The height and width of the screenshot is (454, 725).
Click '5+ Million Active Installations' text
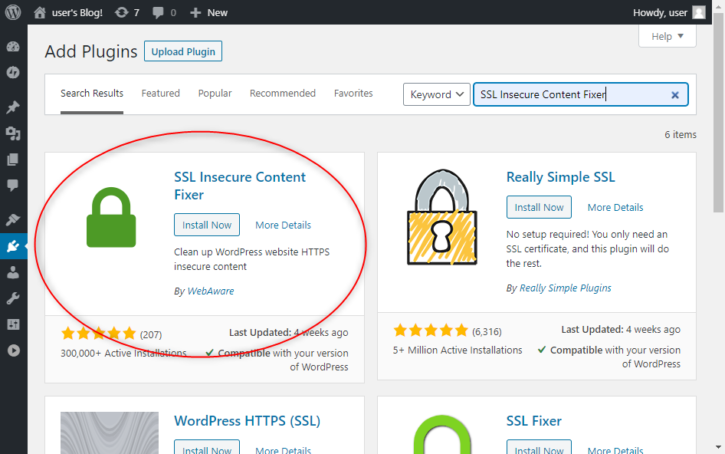click(x=457, y=350)
